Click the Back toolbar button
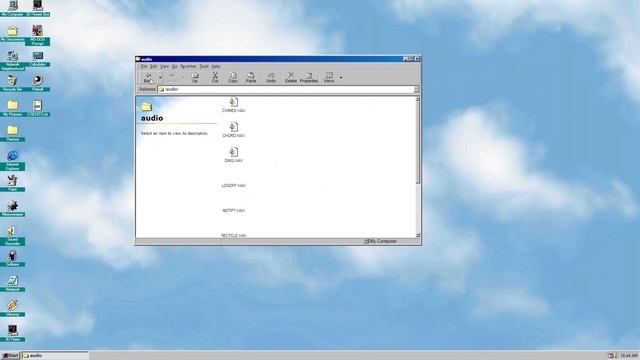 [x=148, y=77]
